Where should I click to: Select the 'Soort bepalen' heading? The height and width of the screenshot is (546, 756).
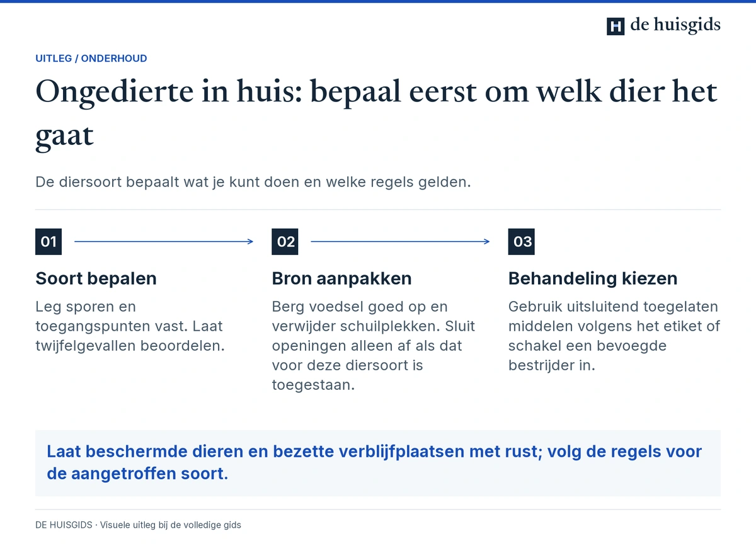point(96,278)
